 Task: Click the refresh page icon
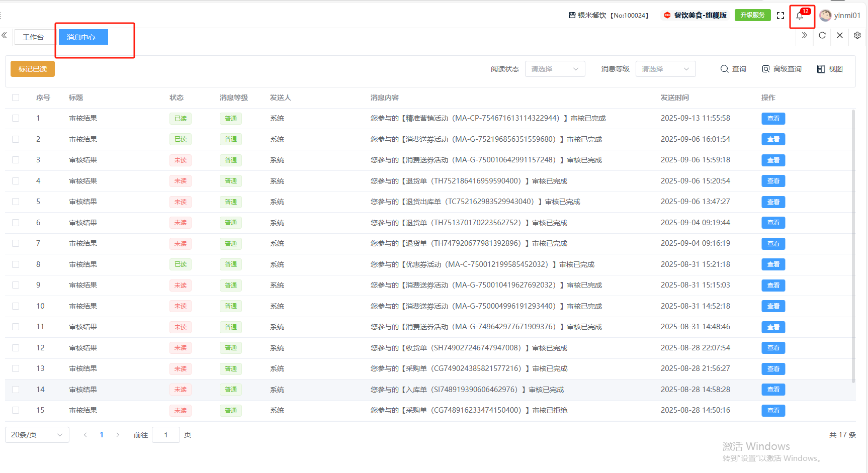(x=822, y=35)
